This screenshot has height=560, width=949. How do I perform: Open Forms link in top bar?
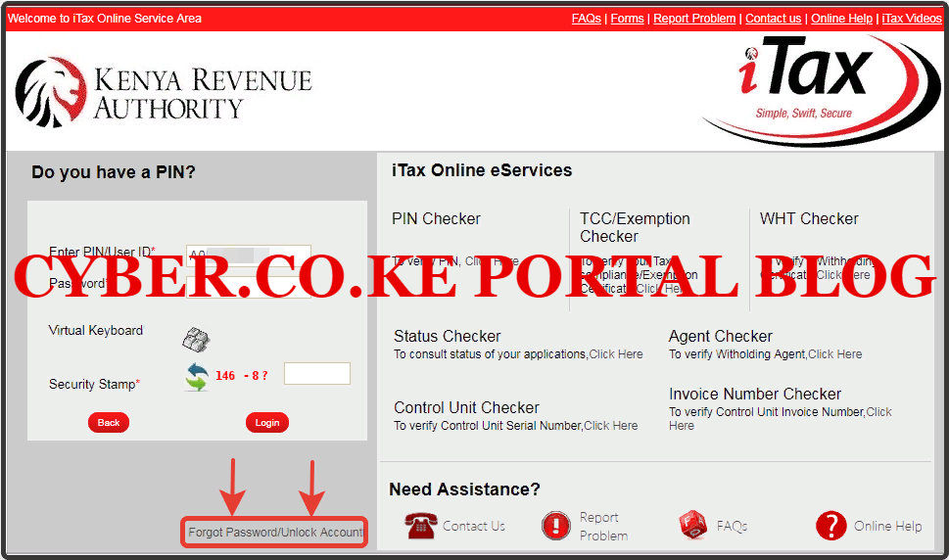click(627, 19)
